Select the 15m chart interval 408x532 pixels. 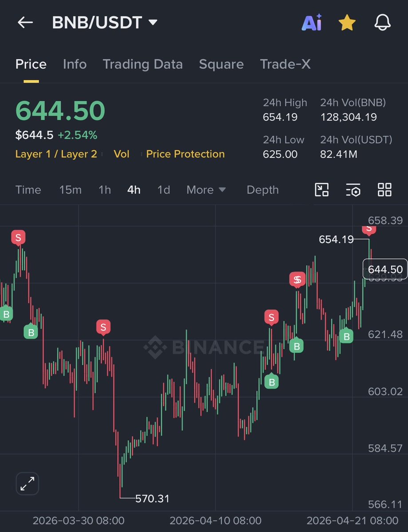click(70, 189)
